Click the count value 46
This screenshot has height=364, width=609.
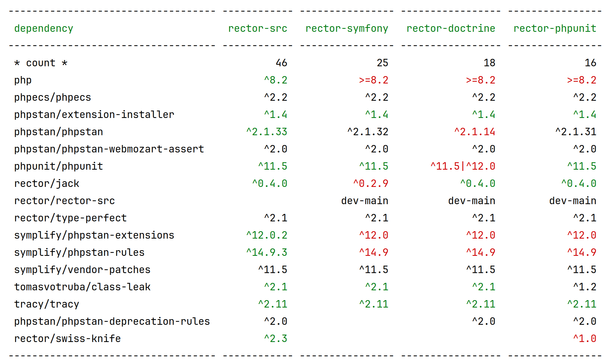(x=281, y=63)
